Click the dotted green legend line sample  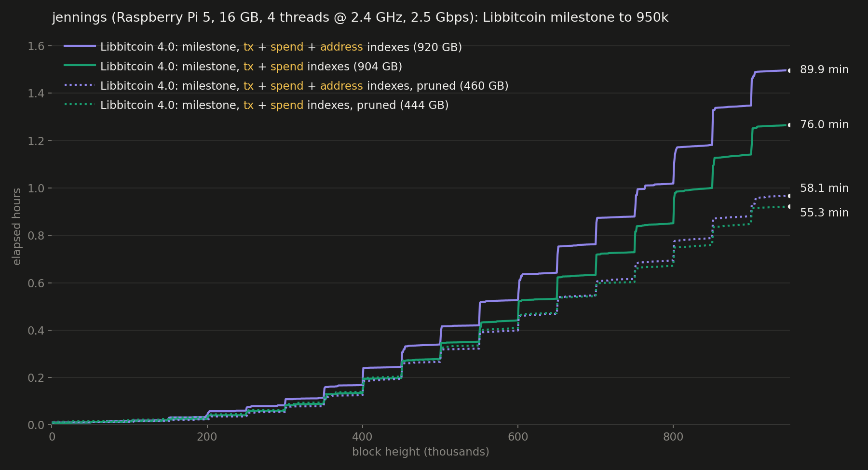(80, 104)
